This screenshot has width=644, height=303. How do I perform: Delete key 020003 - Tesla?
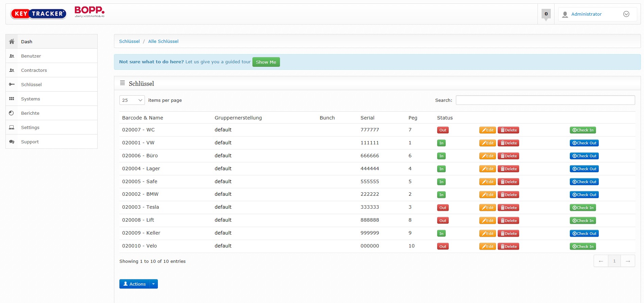508,208
